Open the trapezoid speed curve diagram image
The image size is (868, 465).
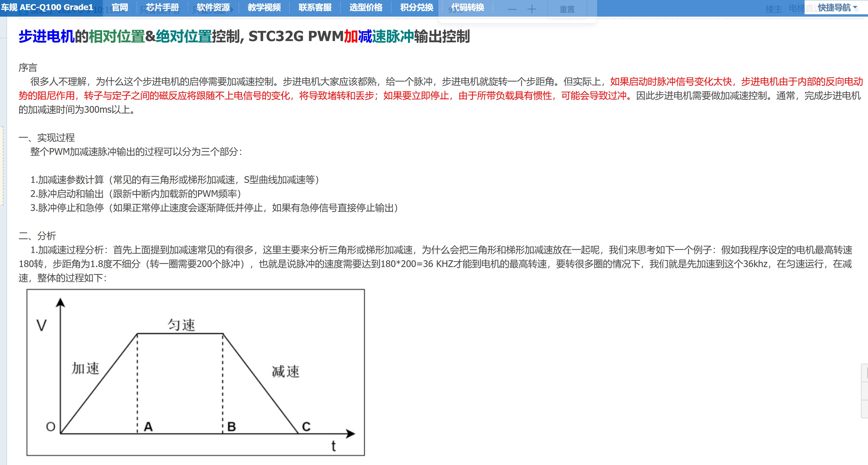tap(195, 372)
